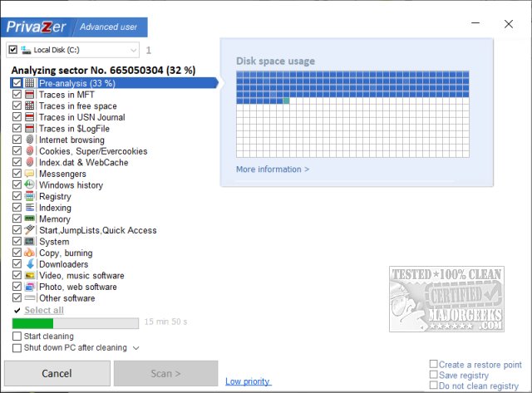
Task: Uncheck the Internet browsing checkbox
Action: point(17,140)
